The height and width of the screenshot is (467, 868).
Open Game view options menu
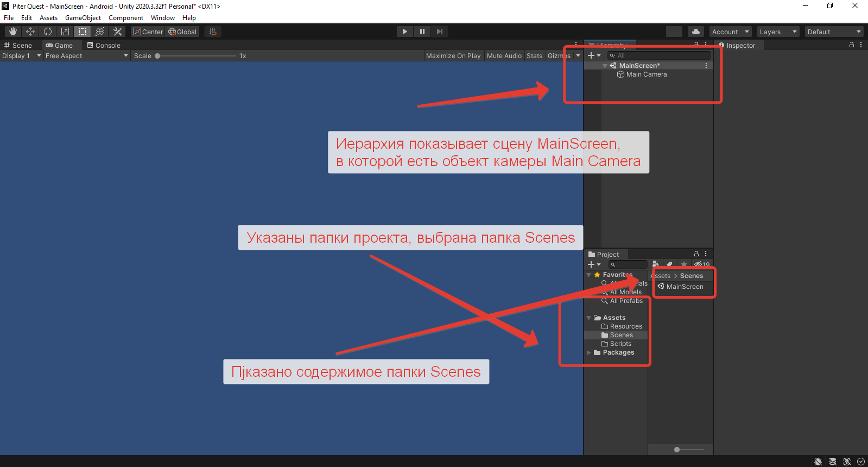576,45
